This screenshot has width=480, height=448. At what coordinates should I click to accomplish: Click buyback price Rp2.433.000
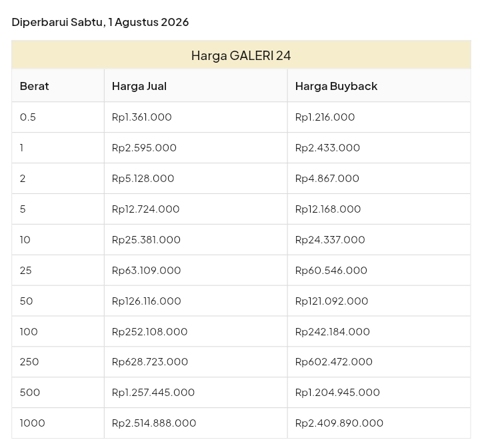327,147
